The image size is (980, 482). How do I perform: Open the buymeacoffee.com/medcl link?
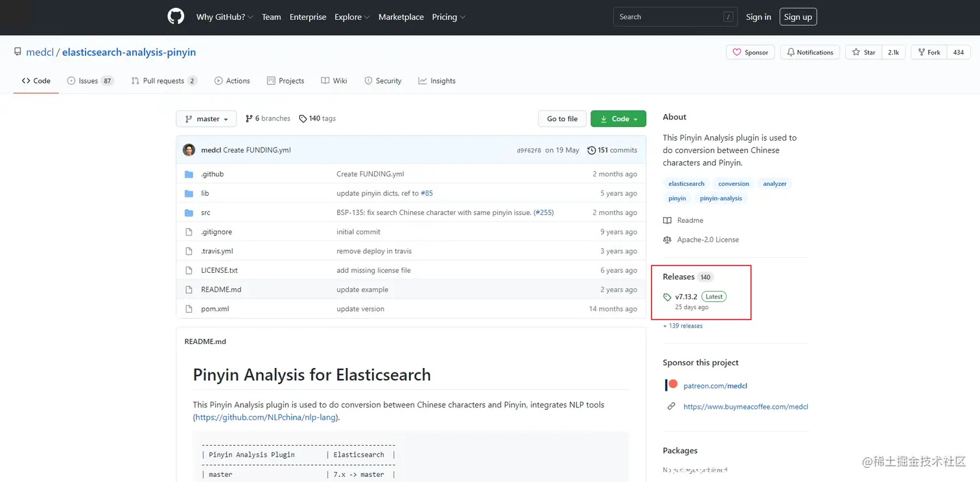746,407
